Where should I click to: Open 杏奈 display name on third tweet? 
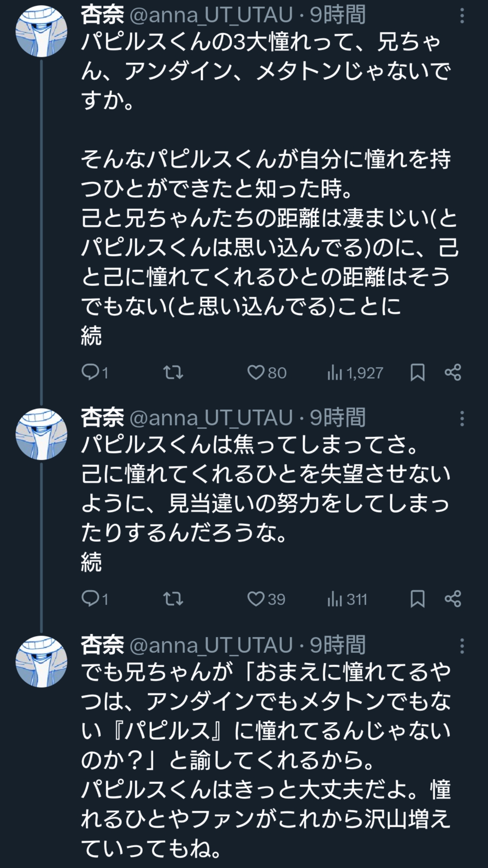[x=102, y=645]
